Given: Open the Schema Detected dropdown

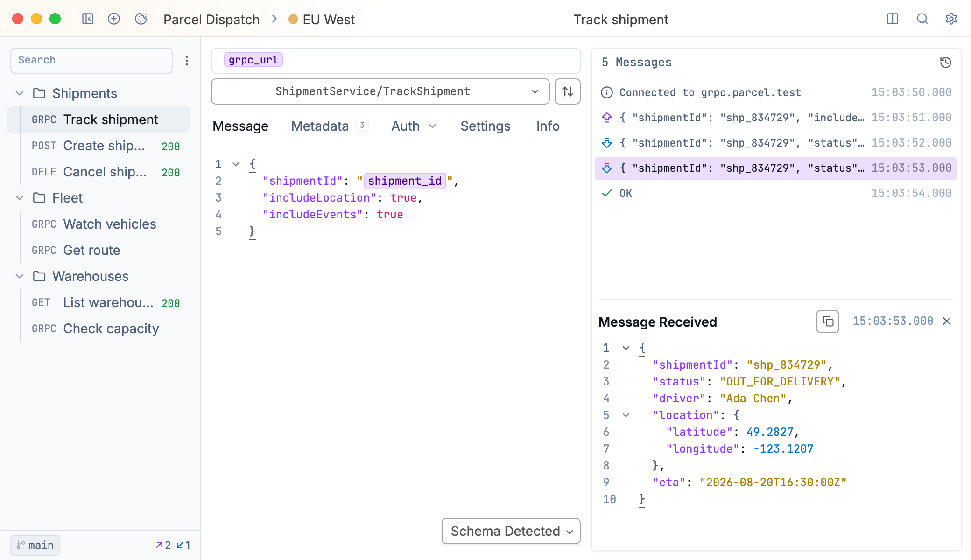Looking at the screenshot, I should pos(511,531).
